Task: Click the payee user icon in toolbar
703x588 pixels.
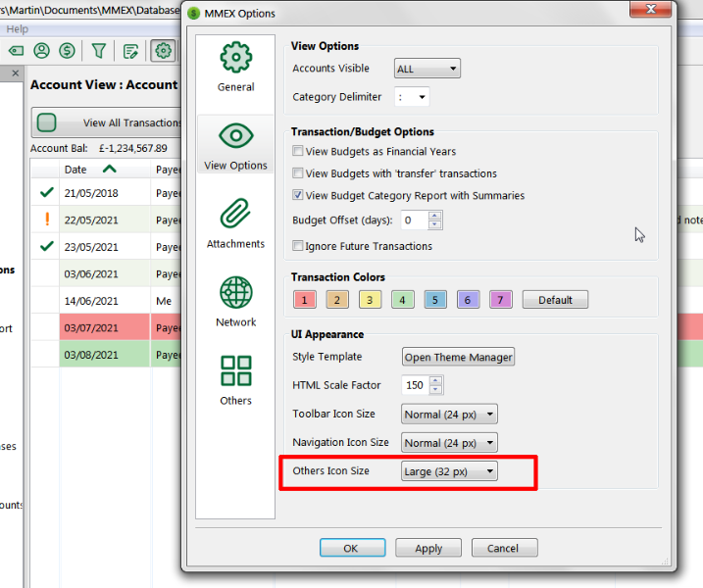Action: pos(42,51)
